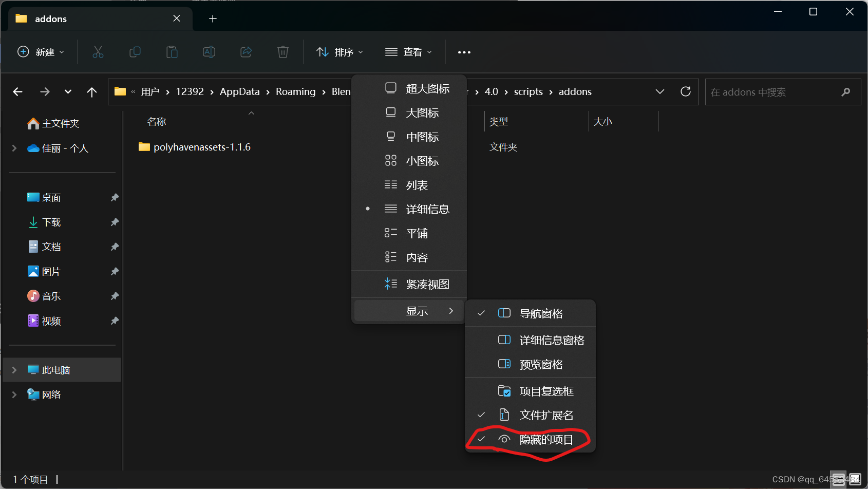Unpin 下载 from quick access
Viewport: 868px width, 489px height.
click(x=115, y=222)
